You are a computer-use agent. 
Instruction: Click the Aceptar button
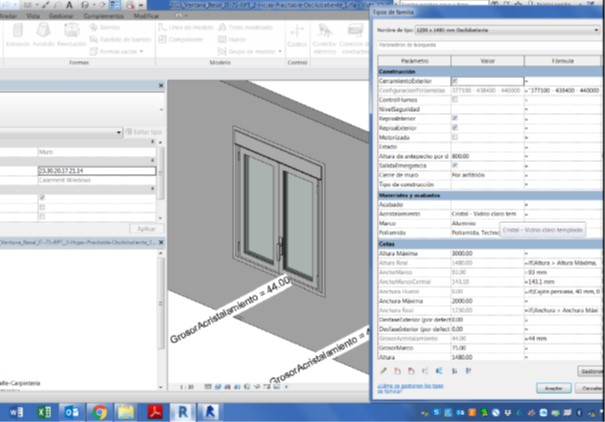pyautogui.click(x=553, y=388)
